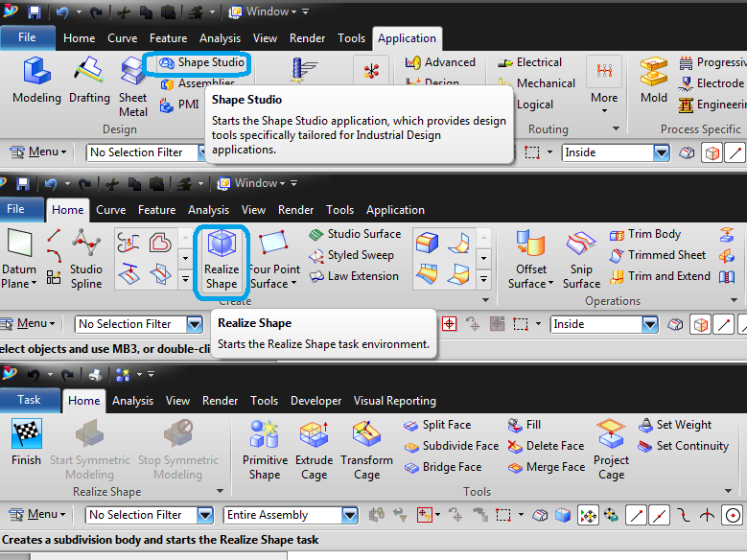Click the Snip Surface tool
This screenshot has height=560, width=747.
tap(581, 259)
